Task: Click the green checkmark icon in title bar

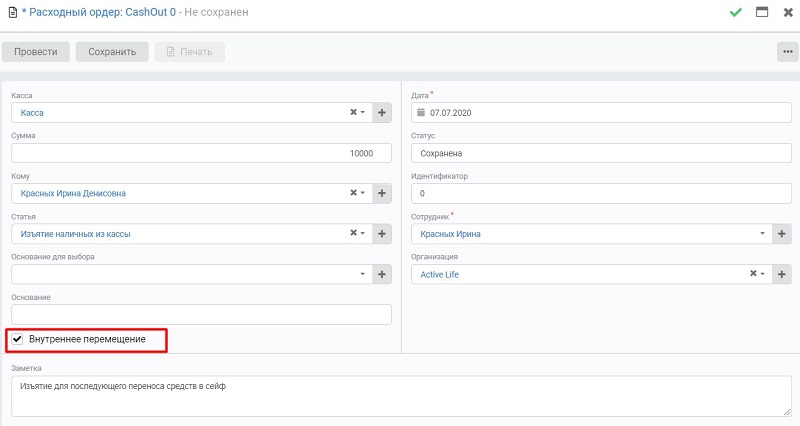Action: coord(735,12)
